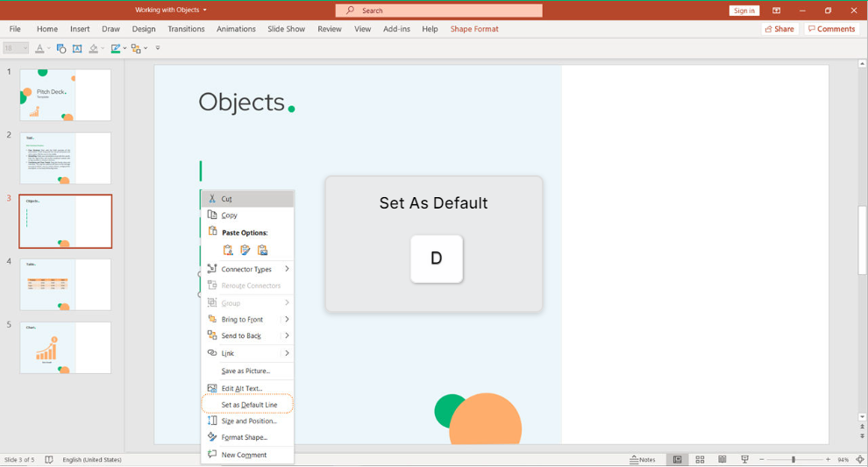Click the zoom slider handle
This screenshot has width=868, height=467.
(x=793, y=460)
